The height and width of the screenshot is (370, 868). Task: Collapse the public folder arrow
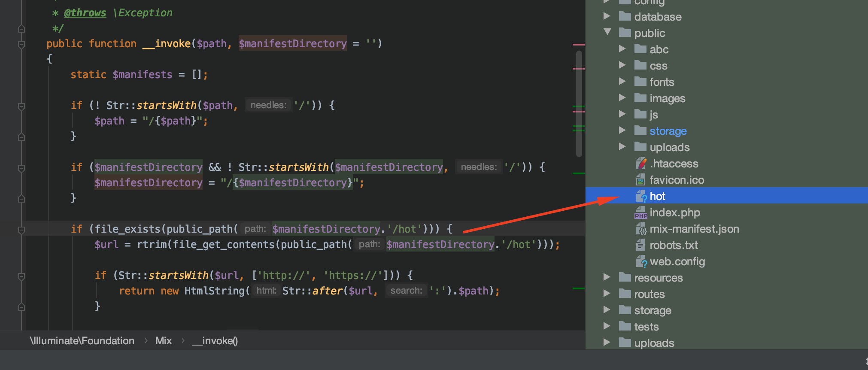(607, 32)
